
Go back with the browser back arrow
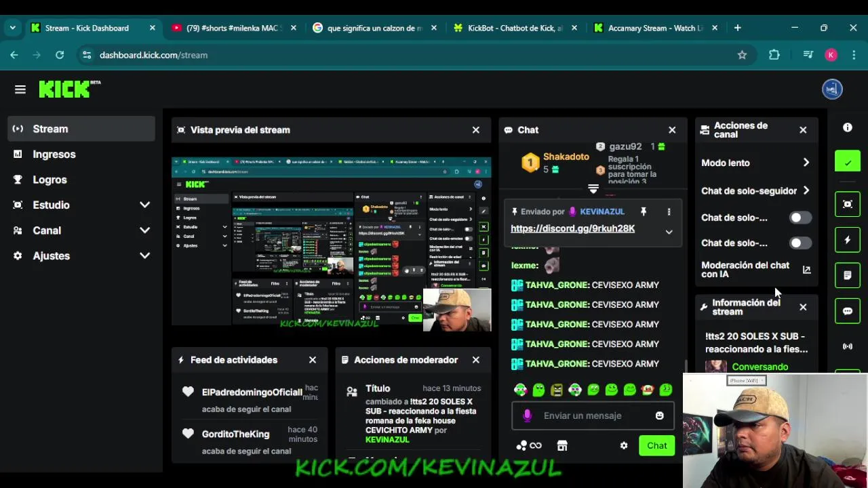[x=14, y=55]
